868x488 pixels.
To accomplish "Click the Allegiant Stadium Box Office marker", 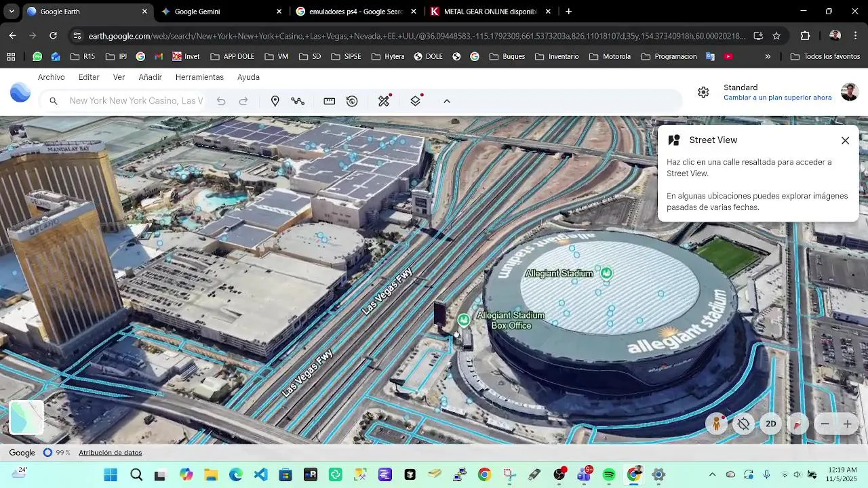I will point(464,320).
